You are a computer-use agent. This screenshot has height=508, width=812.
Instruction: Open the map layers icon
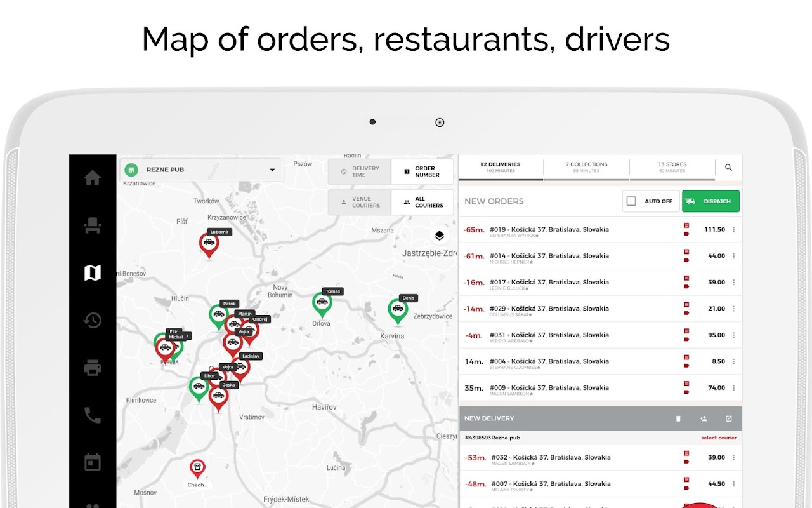pos(440,236)
